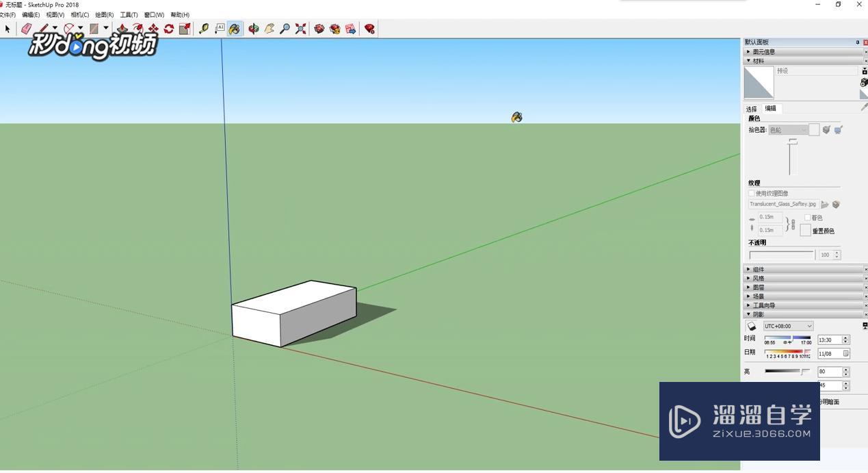The image size is (868, 473).
Task: Open the 拾色器 color picker dropdown
Action: click(x=788, y=130)
